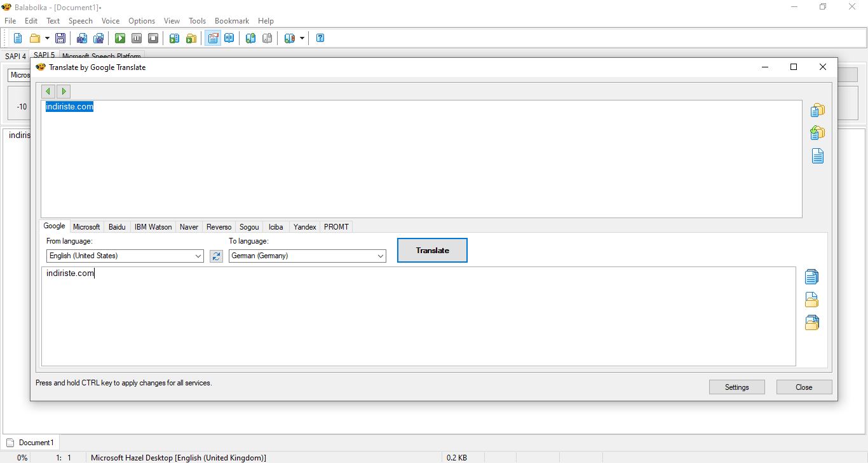Open the File menu
Screen dimensions: 868x463
[10, 21]
